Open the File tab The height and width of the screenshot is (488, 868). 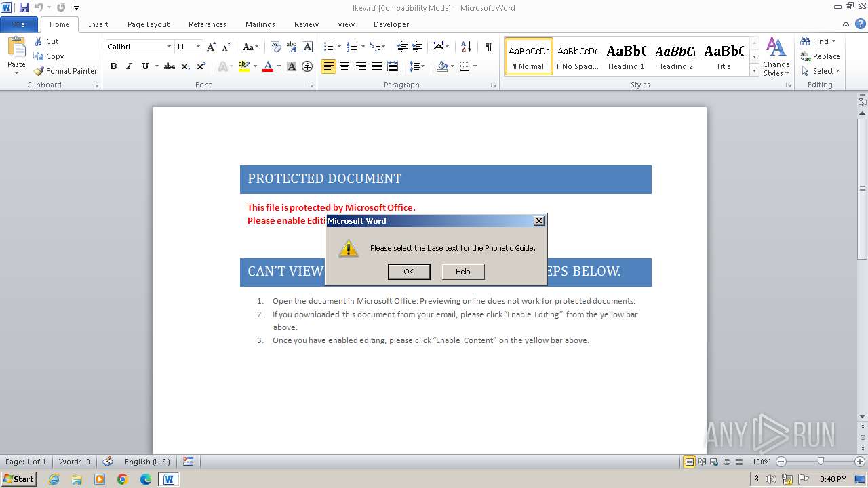(19, 24)
